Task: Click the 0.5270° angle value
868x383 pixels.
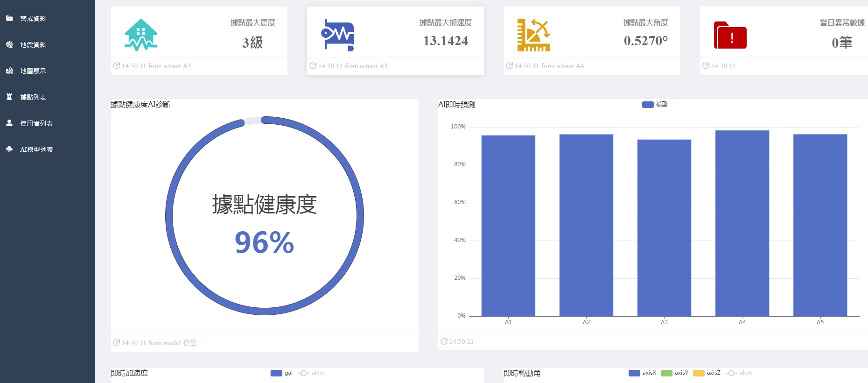Action: (x=646, y=41)
